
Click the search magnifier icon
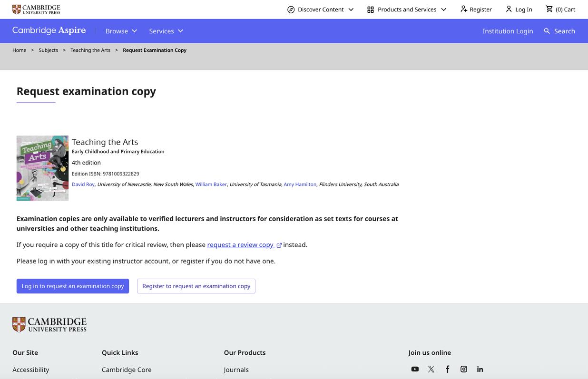pos(547,31)
